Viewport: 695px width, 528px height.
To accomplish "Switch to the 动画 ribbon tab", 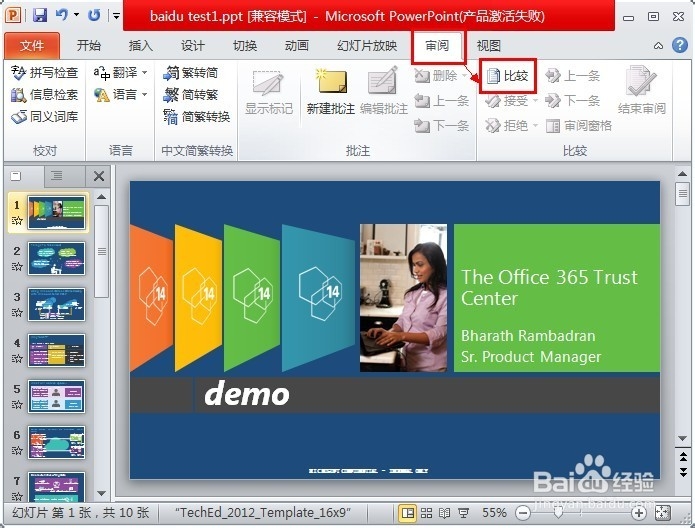I will pyautogui.click(x=297, y=45).
